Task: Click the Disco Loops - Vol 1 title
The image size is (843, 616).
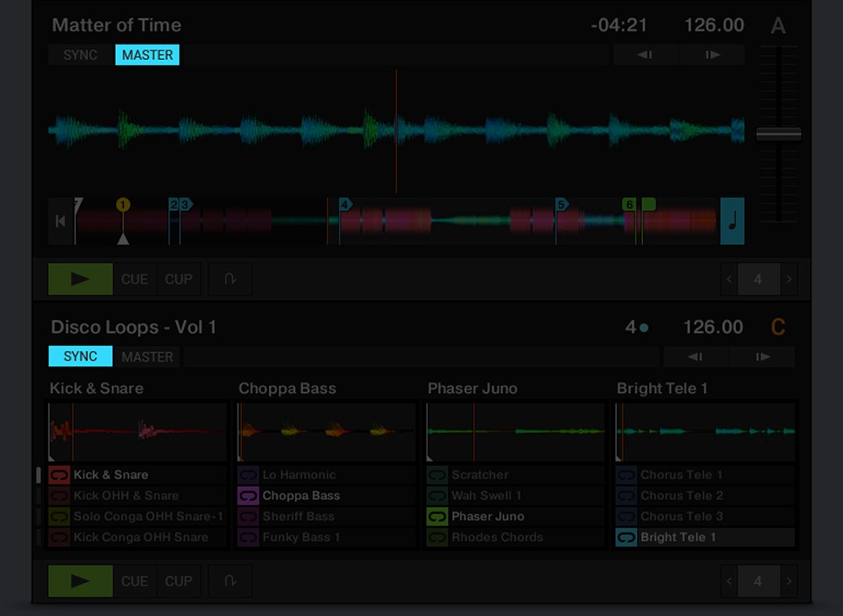Action: coord(134,327)
